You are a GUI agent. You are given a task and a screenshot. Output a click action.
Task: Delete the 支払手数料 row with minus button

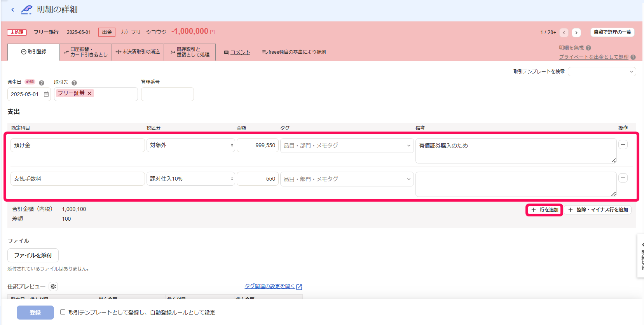[x=623, y=178]
